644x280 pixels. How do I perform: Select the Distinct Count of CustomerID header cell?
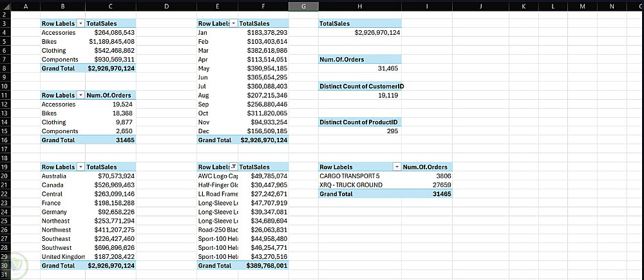point(361,86)
